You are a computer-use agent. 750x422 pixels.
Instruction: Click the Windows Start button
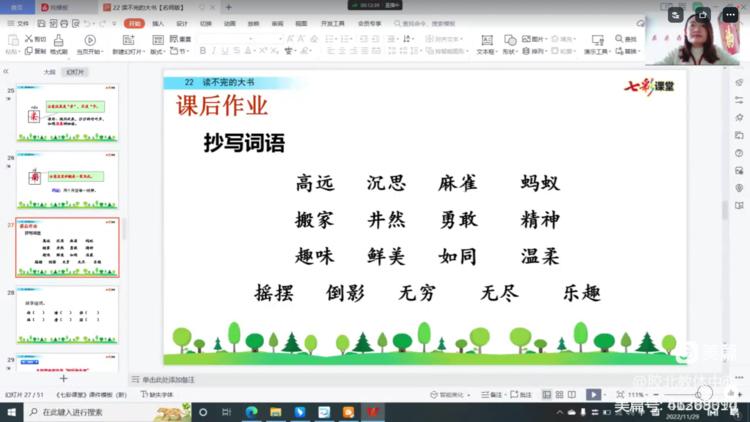11,412
